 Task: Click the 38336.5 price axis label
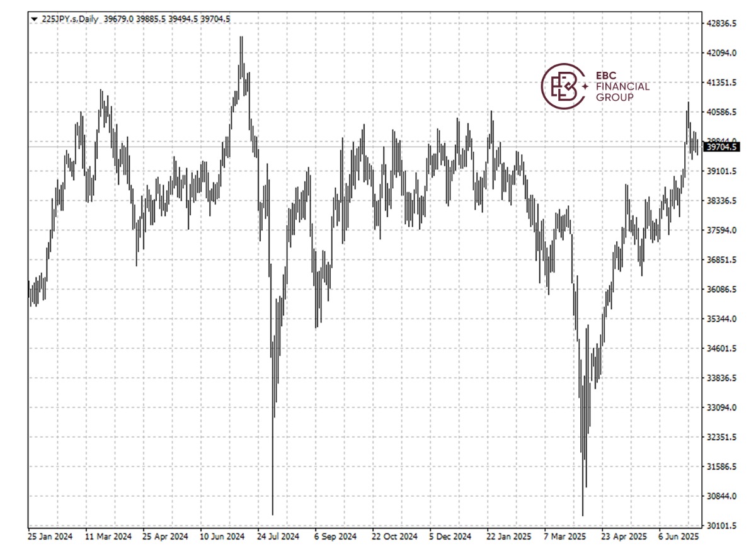(723, 201)
